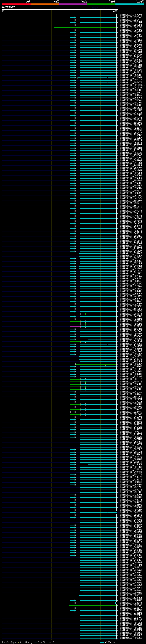This screenshot has height=644, width=146.
Task: Select hit label UniRef100_B8XLF1
Action: (x=131, y=309)
